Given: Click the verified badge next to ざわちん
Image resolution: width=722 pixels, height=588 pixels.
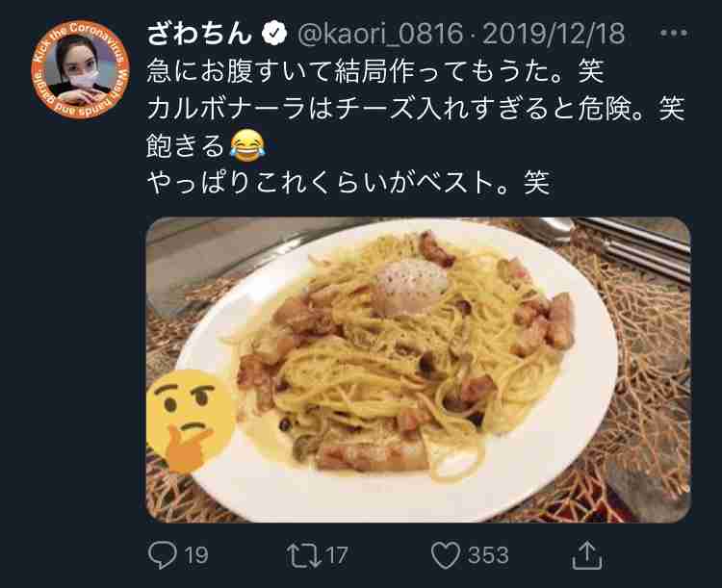Looking at the screenshot, I should click(274, 33).
